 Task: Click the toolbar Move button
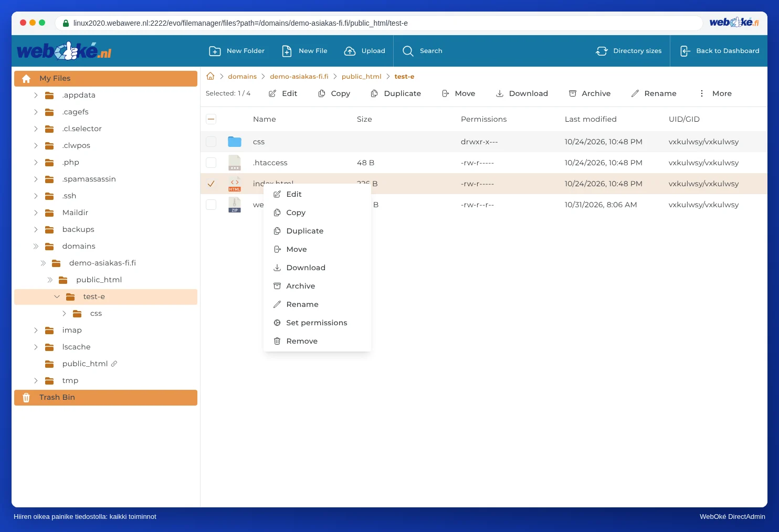click(x=458, y=93)
